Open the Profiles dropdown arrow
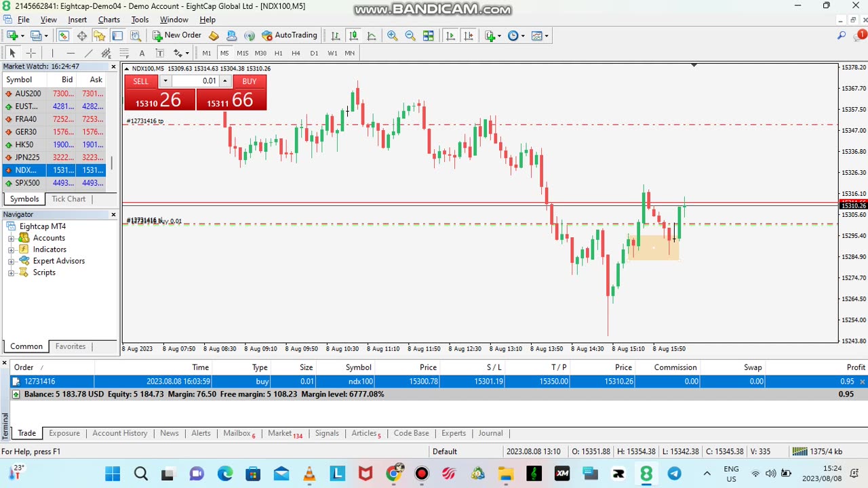 (x=46, y=36)
